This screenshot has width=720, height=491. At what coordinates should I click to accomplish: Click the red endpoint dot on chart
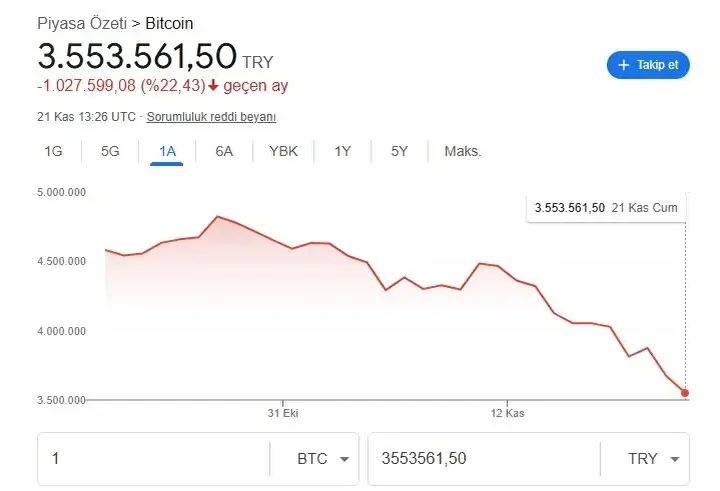[685, 393]
